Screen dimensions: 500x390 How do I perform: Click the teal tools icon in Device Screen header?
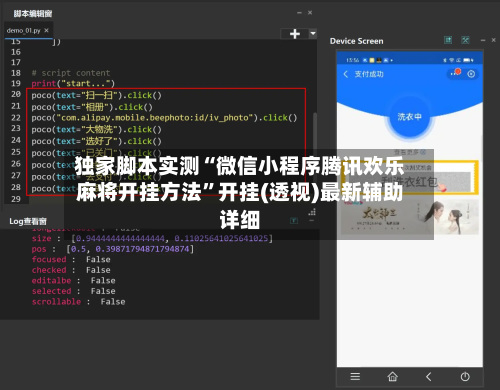coord(465,40)
